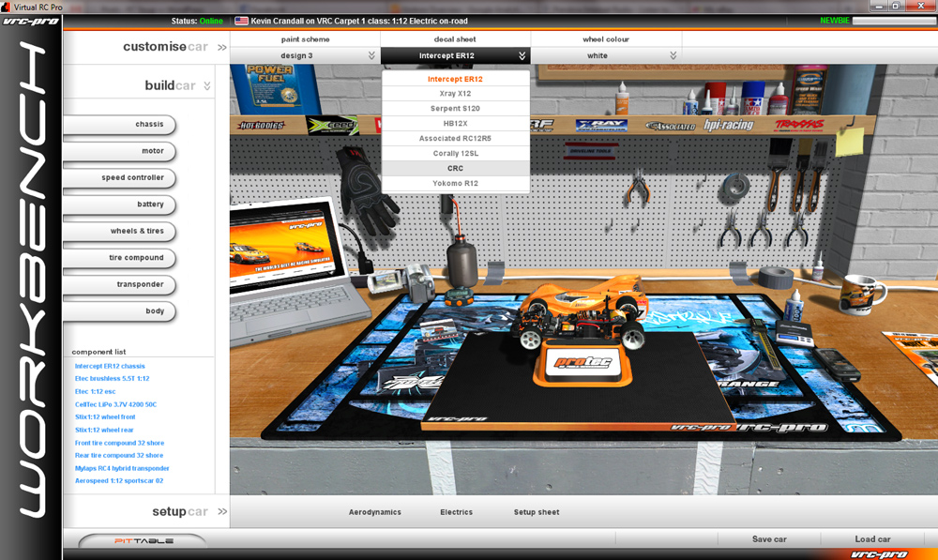938x560 pixels.
Task: Click Front tire compound 32 shore link
Action: (x=120, y=444)
